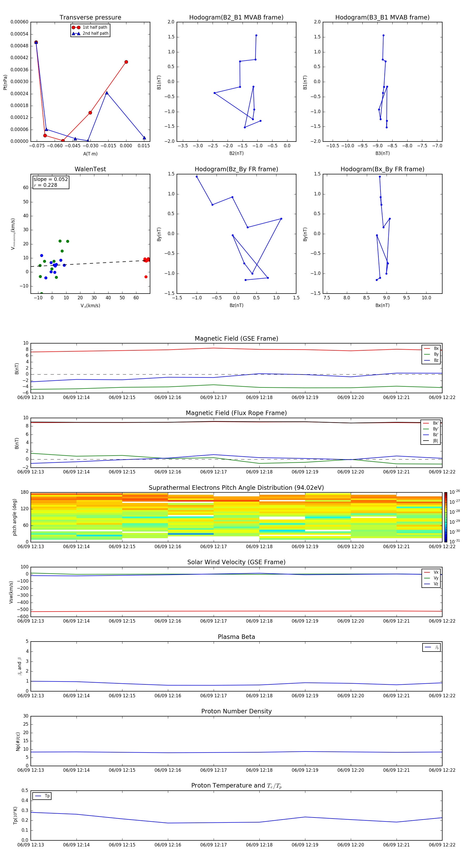The image size is (473, 868).
Task: Click the "Np(#/cc)" axis label
Action: (18, 741)
